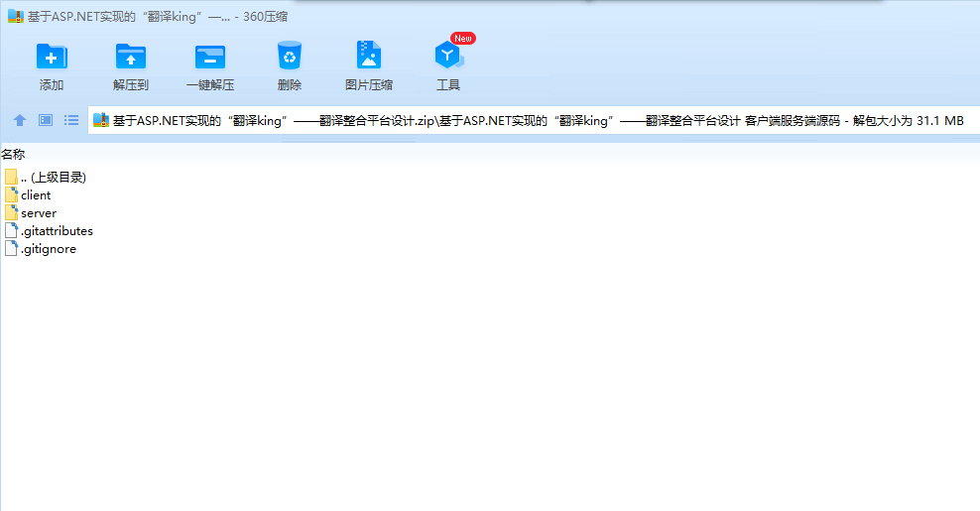Click the 解压到 (Extract to) icon

(131, 57)
